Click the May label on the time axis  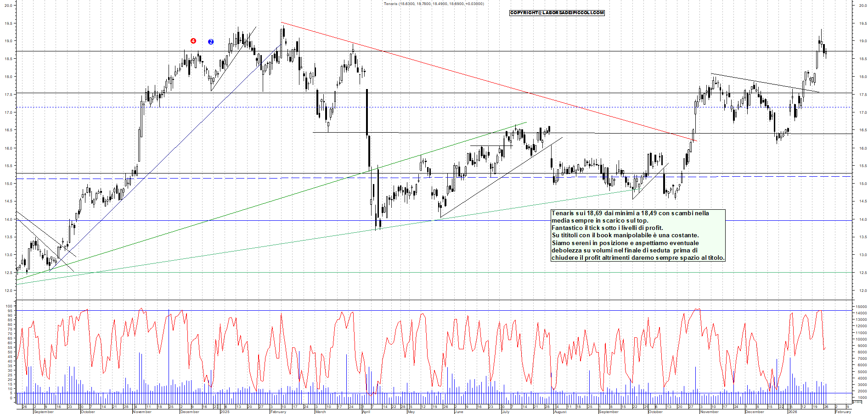(x=411, y=412)
